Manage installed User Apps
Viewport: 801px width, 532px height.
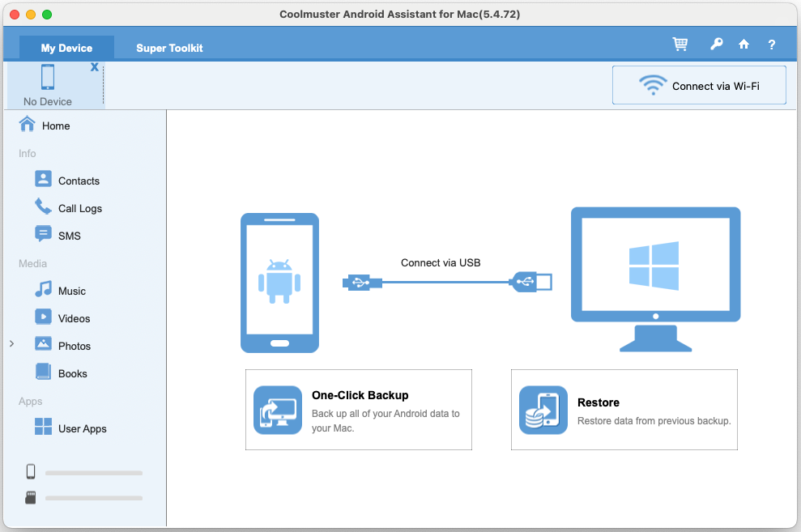tap(82, 428)
